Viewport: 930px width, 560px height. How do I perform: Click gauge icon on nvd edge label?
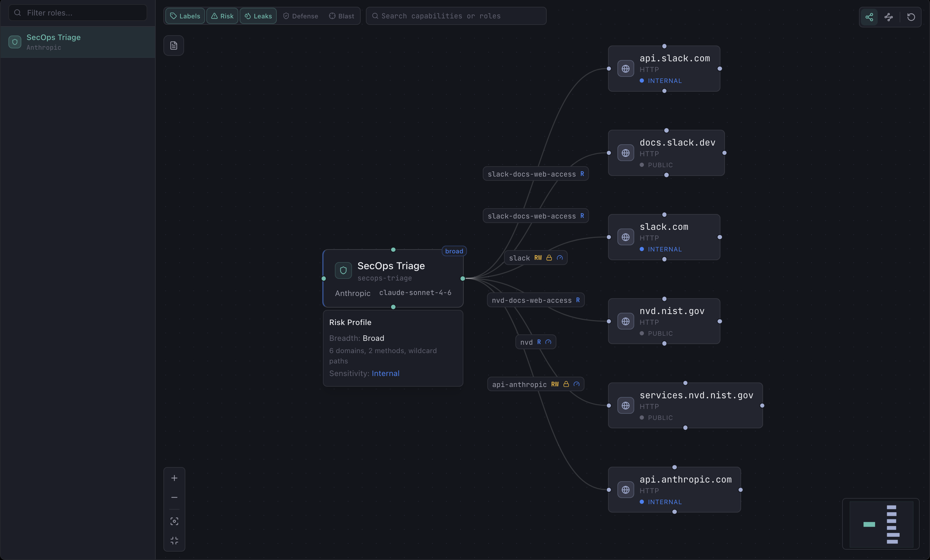tap(548, 342)
